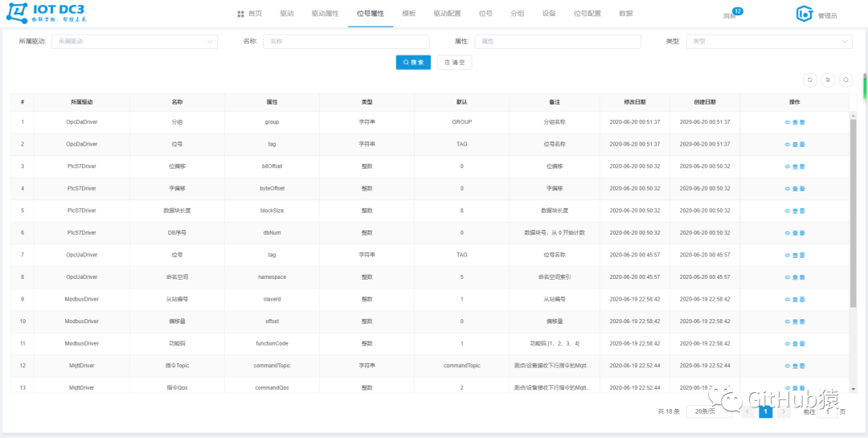Click 查看 for the slaveId row
868x438 pixels.
[795, 299]
